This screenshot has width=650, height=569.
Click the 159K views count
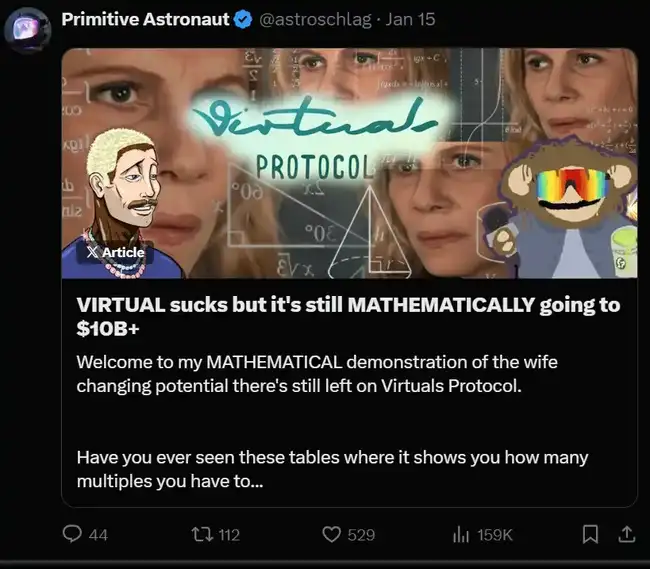pos(495,535)
